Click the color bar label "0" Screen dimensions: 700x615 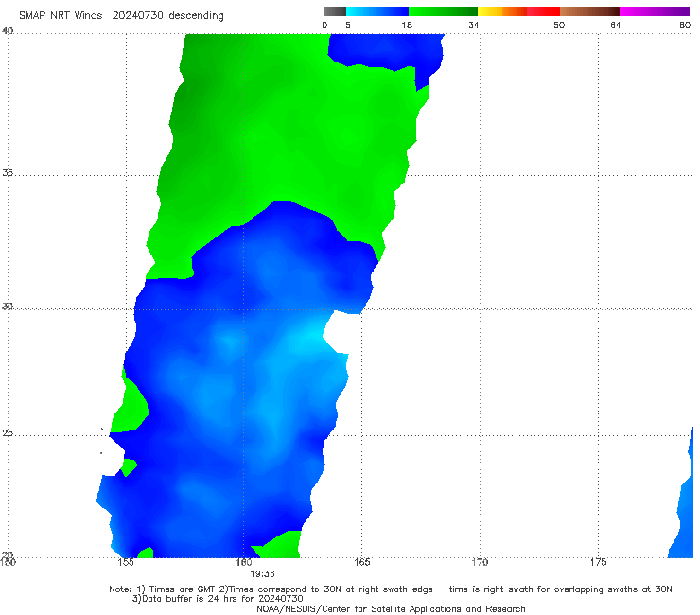pos(325,26)
